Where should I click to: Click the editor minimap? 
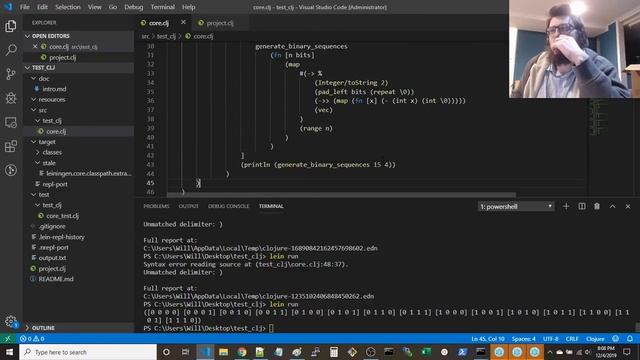598,117
